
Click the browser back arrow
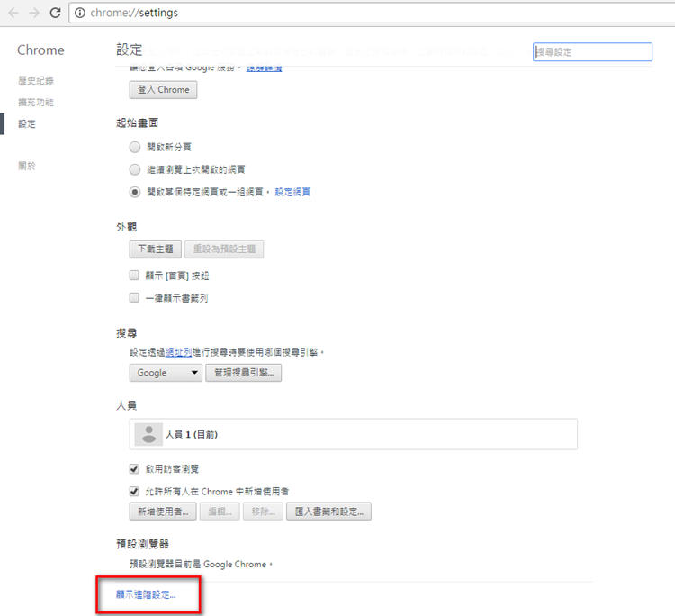tap(13, 13)
